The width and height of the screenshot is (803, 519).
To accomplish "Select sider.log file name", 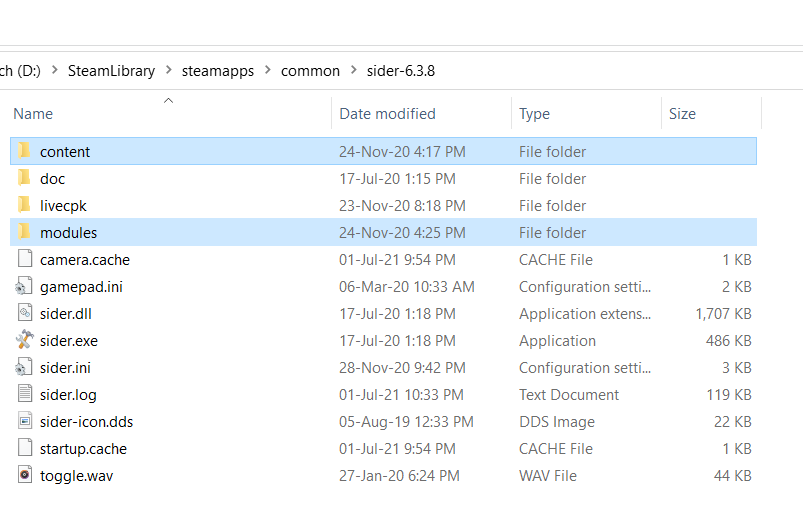I will 69,395.
